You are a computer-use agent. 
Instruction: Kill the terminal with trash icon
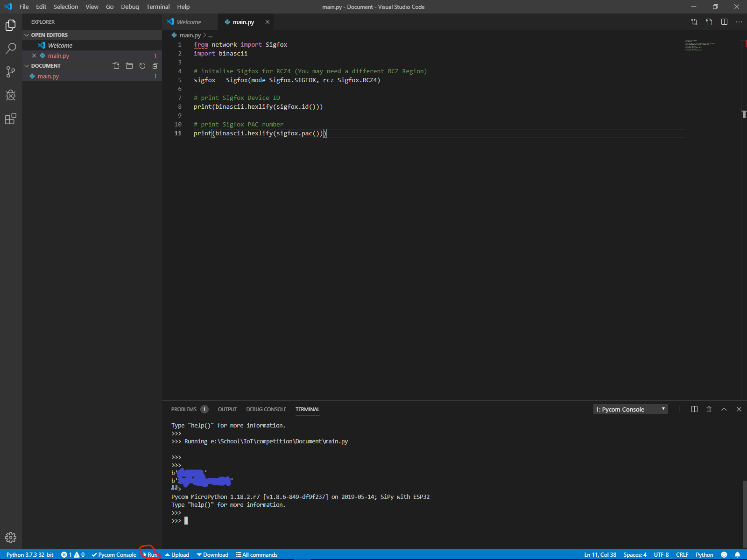click(x=709, y=409)
